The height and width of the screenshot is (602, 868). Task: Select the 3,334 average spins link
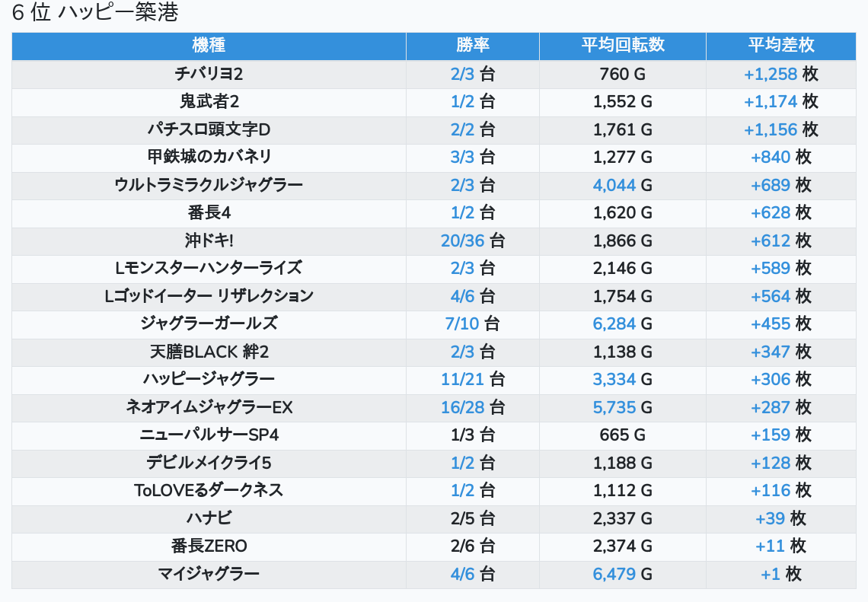tap(614, 380)
